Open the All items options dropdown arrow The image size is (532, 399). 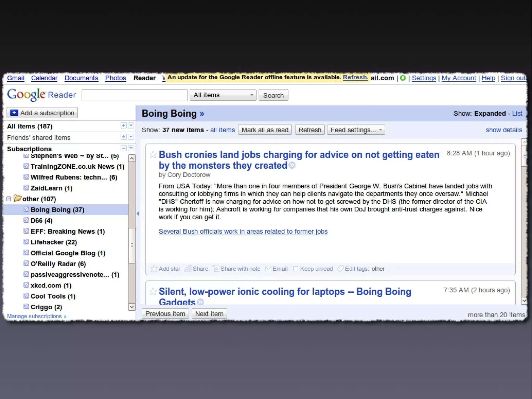[x=131, y=126]
